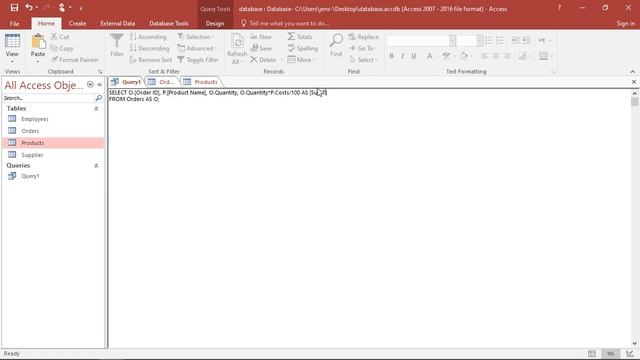This screenshot has height=360, width=640.
Task: Click the Cut scissors command
Action: click(60, 37)
